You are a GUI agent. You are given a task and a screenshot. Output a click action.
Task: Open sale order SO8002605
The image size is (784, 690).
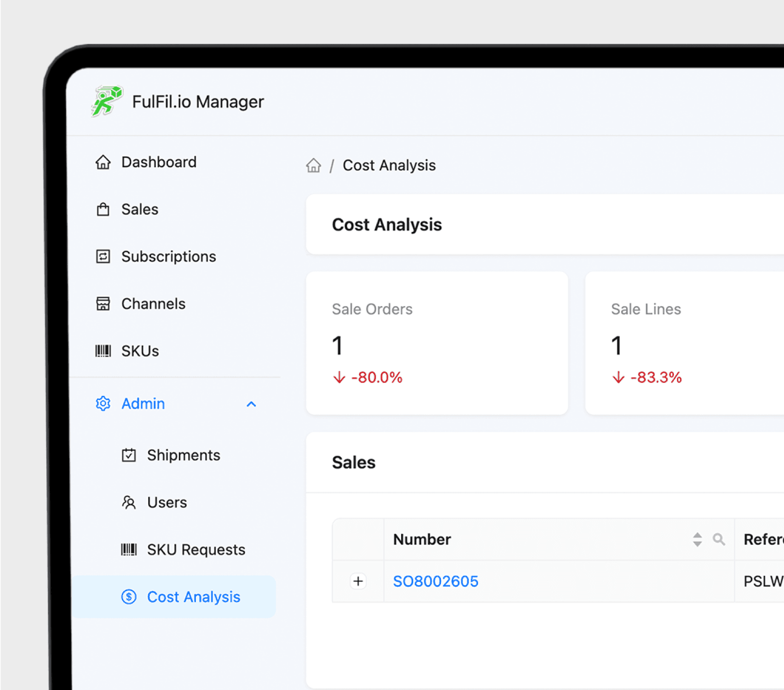click(435, 581)
